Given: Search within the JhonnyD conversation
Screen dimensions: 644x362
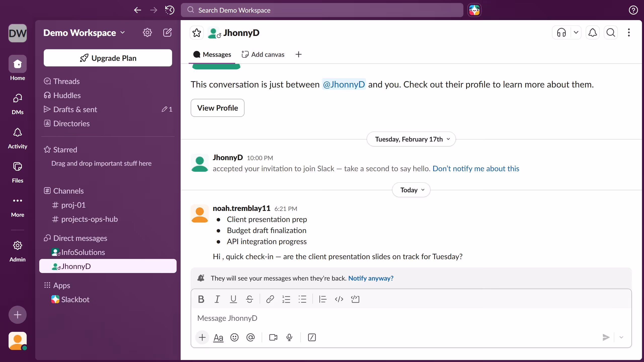Looking at the screenshot, I should point(611,33).
